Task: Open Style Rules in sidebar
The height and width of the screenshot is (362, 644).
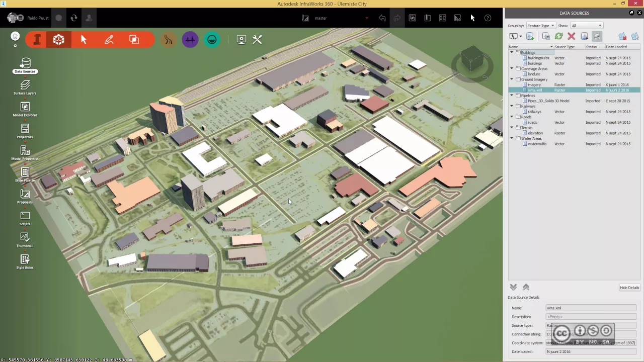Action: pyautogui.click(x=25, y=262)
